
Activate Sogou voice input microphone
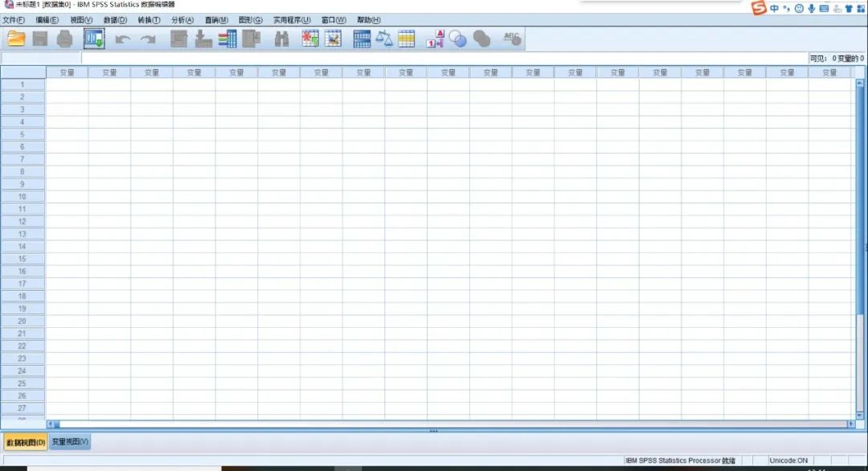[812, 8]
